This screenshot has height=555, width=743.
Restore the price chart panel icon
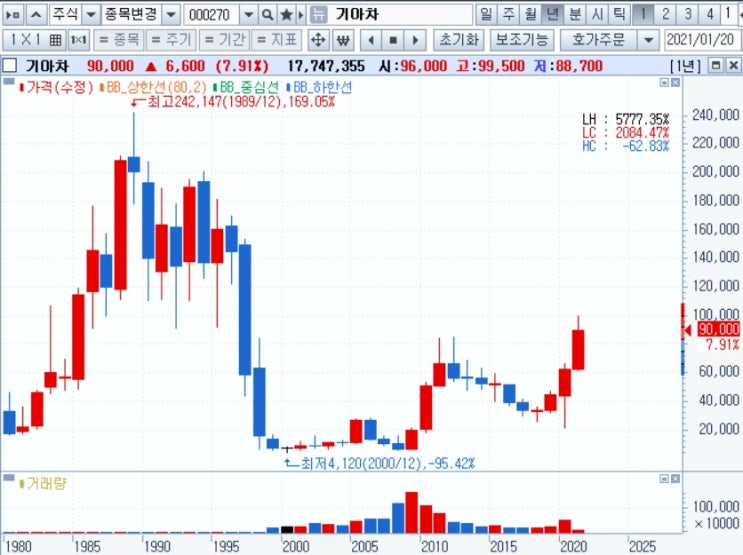(x=664, y=83)
